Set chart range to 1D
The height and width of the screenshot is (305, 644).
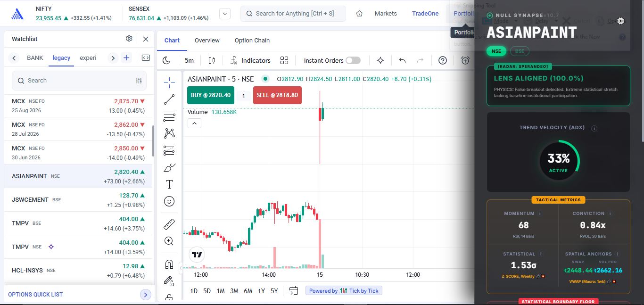[194, 291]
